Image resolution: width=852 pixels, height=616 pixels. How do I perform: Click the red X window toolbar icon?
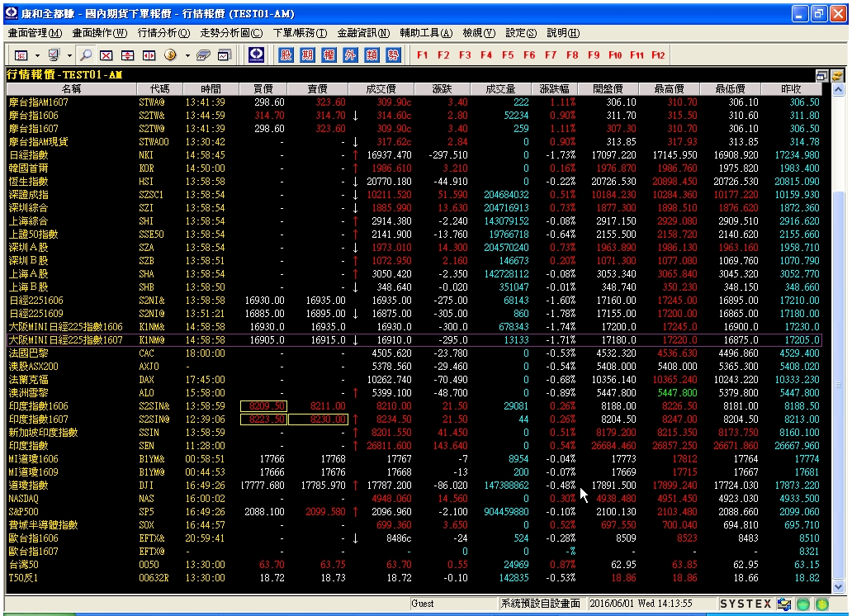[x=106, y=55]
